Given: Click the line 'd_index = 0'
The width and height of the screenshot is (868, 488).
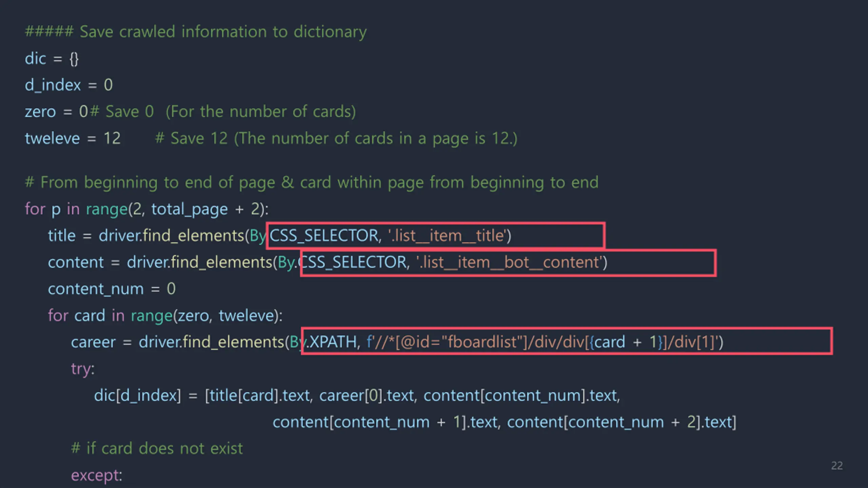Looking at the screenshot, I should tap(69, 85).
